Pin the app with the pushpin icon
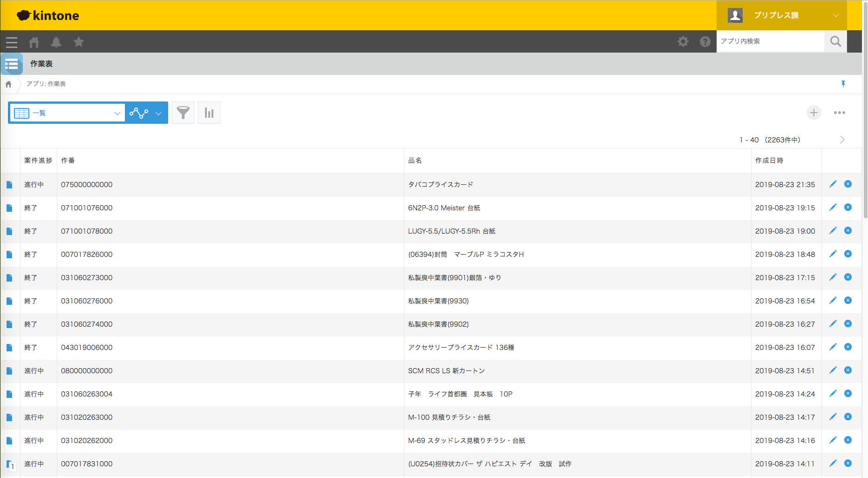Image resolution: width=868 pixels, height=478 pixels. coord(843,84)
